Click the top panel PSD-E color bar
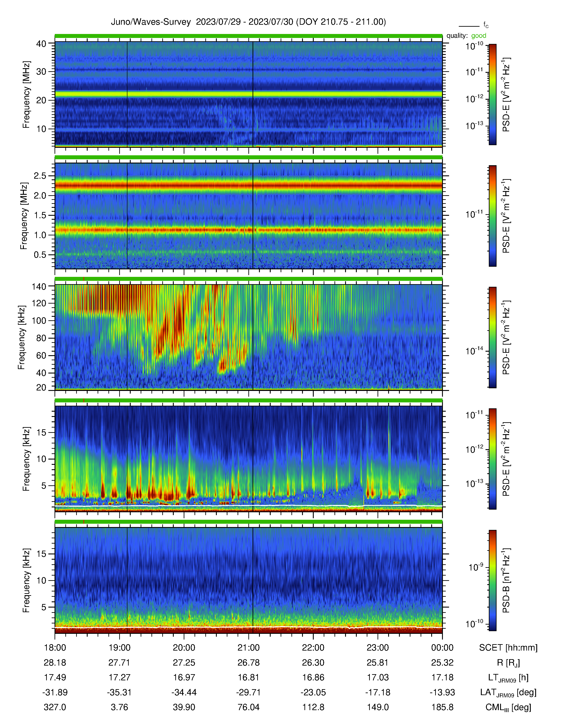Image resolution: width=563 pixels, height=728 pixels. click(x=492, y=94)
